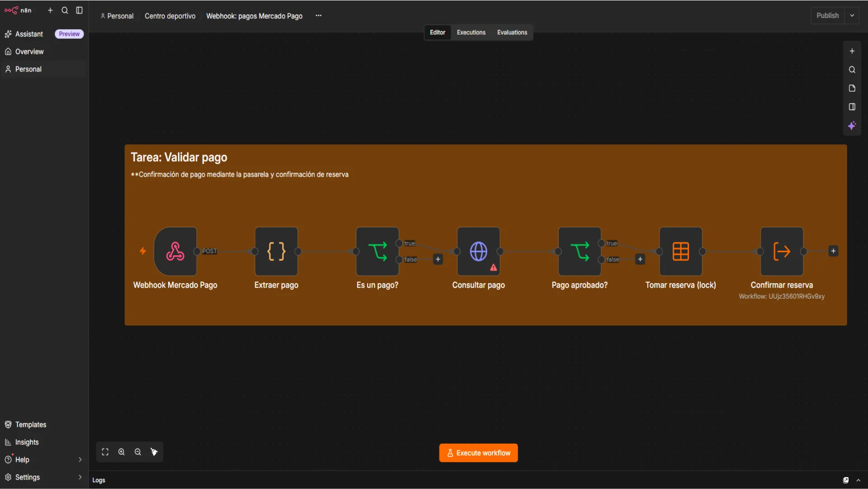Toggle the side panel icon on right
The height and width of the screenshot is (489, 868).
[852, 107]
